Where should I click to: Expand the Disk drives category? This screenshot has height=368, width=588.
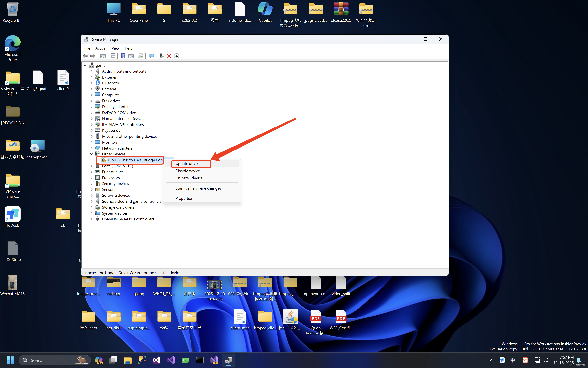[92, 101]
